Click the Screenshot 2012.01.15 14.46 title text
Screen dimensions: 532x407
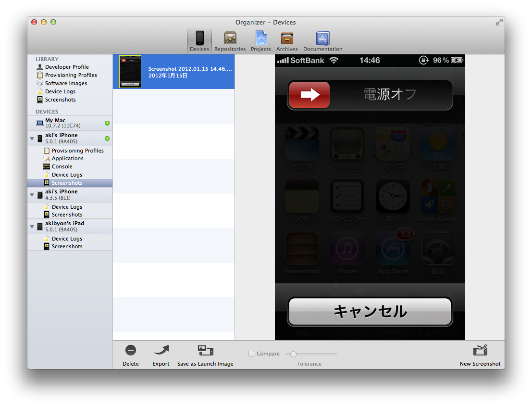190,69
